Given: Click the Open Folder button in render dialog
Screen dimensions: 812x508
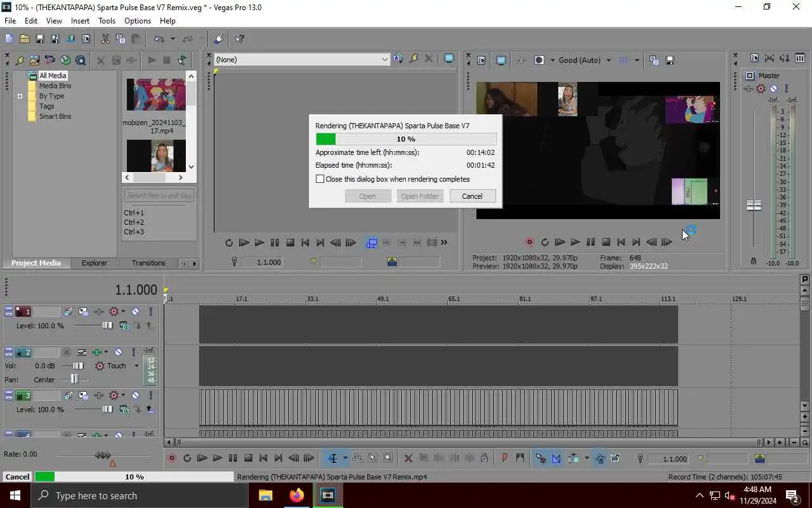Looking at the screenshot, I should coord(420,196).
